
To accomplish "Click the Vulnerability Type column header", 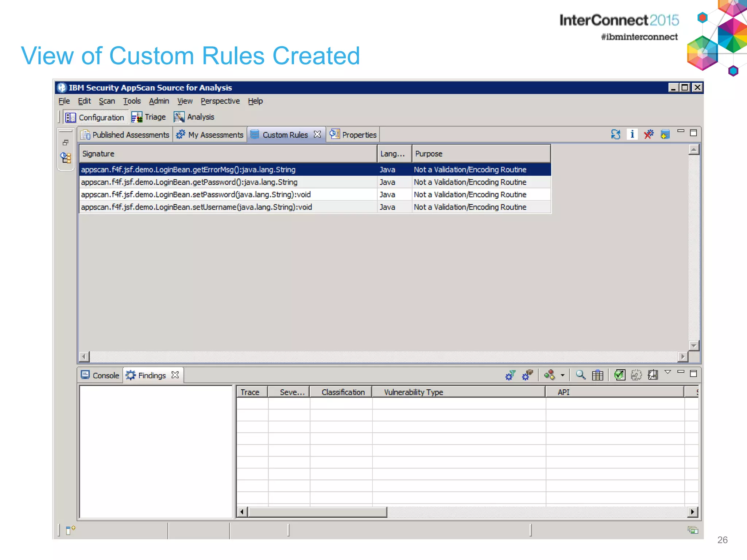I will pos(459,392).
